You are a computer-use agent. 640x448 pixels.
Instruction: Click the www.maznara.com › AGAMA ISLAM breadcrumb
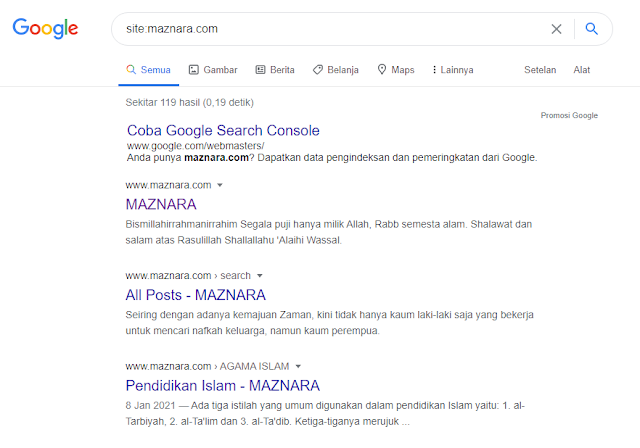pyautogui.click(x=207, y=366)
